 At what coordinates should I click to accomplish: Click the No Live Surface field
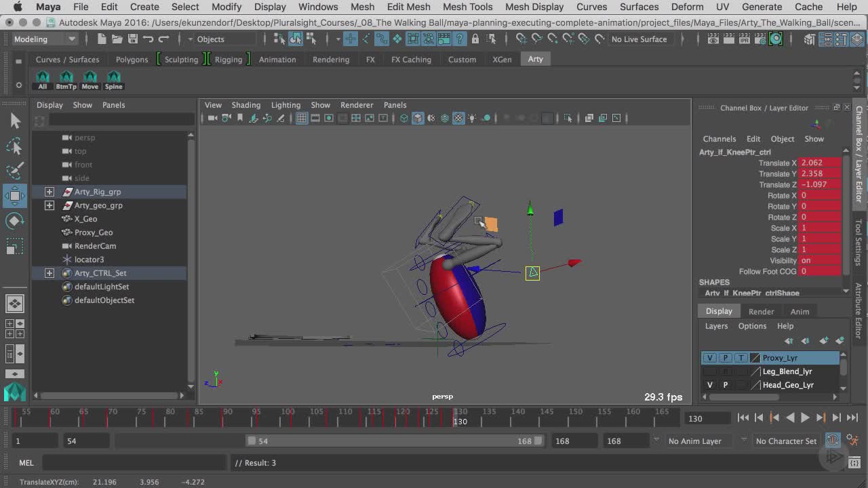639,39
